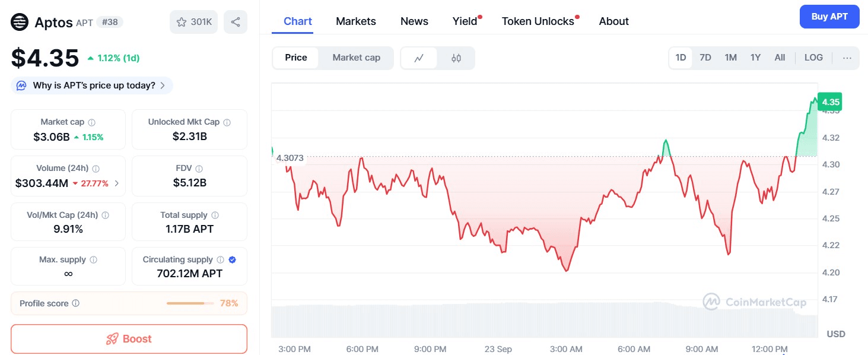Open the Token Unlocks tab
The height and width of the screenshot is (355, 868).
pos(538,21)
